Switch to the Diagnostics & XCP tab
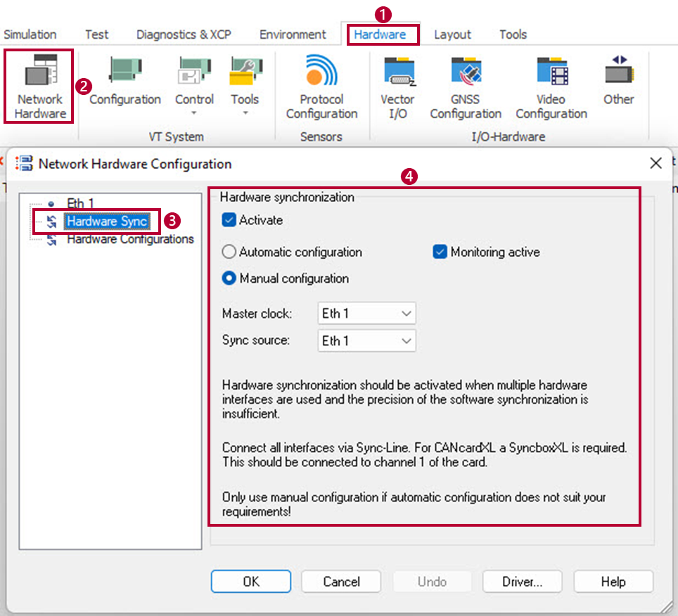678x616 pixels. click(x=184, y=34)
